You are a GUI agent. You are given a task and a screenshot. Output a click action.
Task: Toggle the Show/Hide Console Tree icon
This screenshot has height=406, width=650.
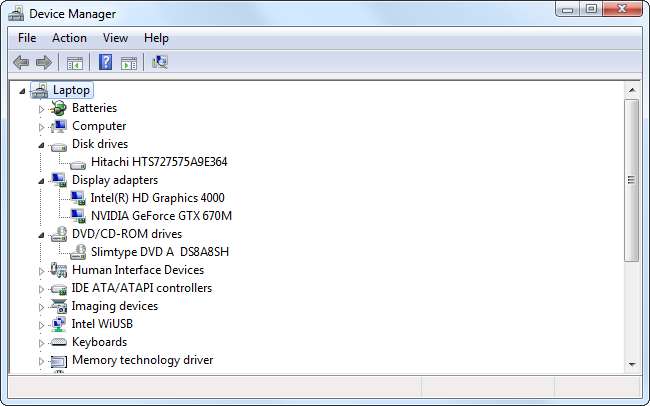tap(75, 62)
